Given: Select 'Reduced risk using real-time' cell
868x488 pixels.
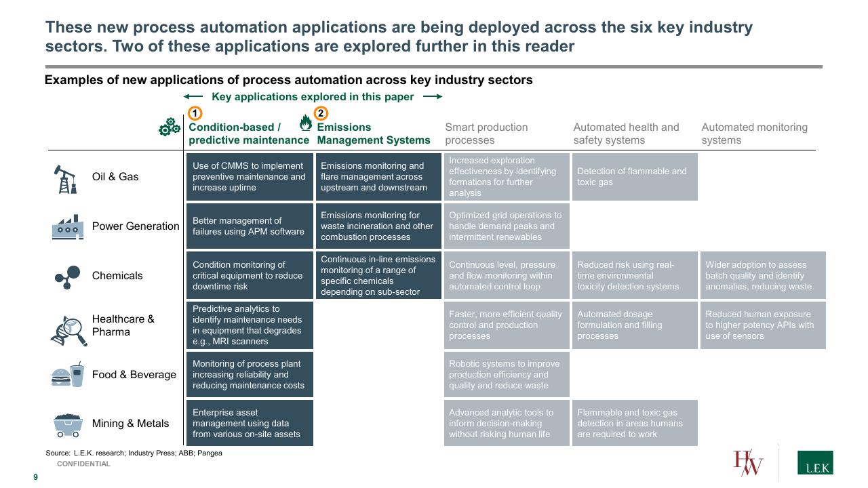Looking at the screenshot, I should coord(635,275).
